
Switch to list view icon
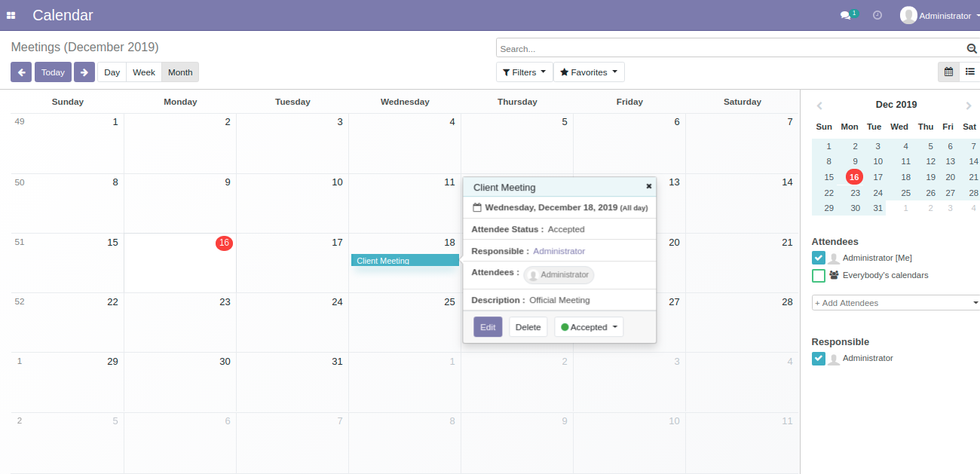click(969, 72)
